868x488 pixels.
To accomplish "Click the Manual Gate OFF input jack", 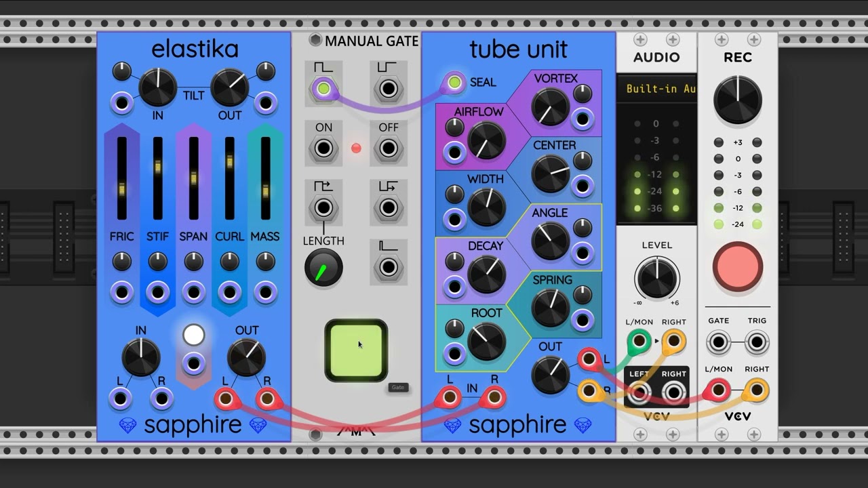I will click(389, 148).
